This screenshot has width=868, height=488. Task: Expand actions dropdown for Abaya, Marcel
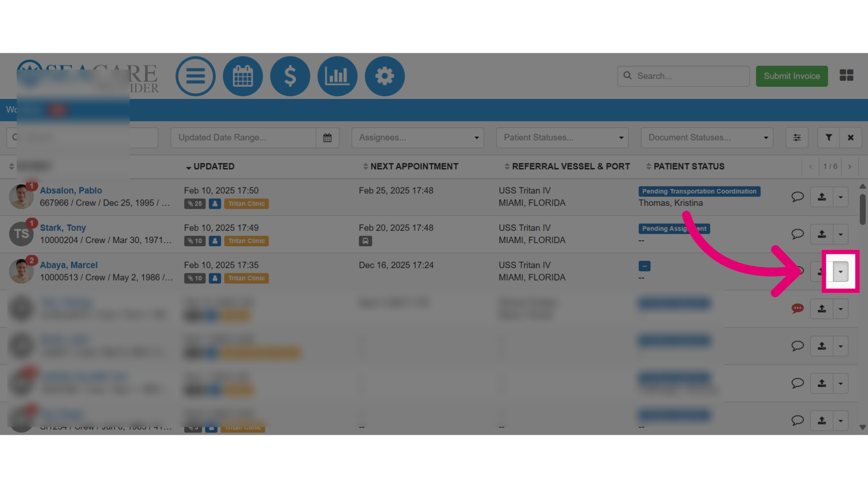click(x=841, y=272)
